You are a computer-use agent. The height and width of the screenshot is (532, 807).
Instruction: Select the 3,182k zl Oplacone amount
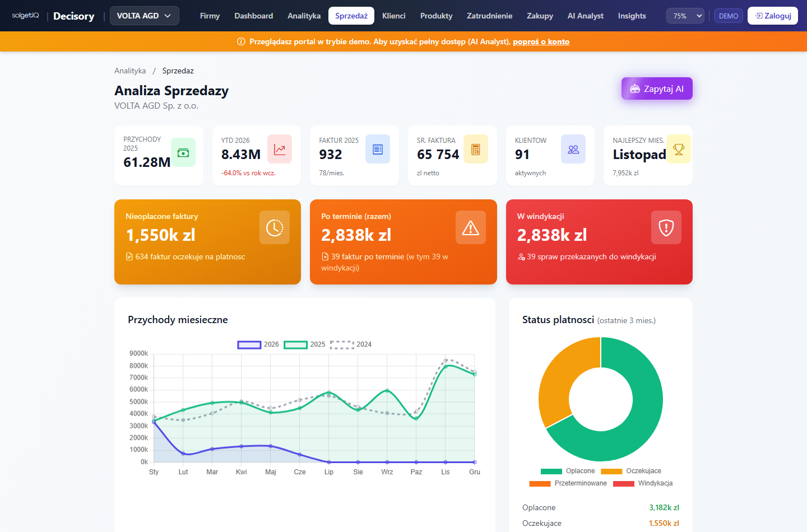click(664, 507)
